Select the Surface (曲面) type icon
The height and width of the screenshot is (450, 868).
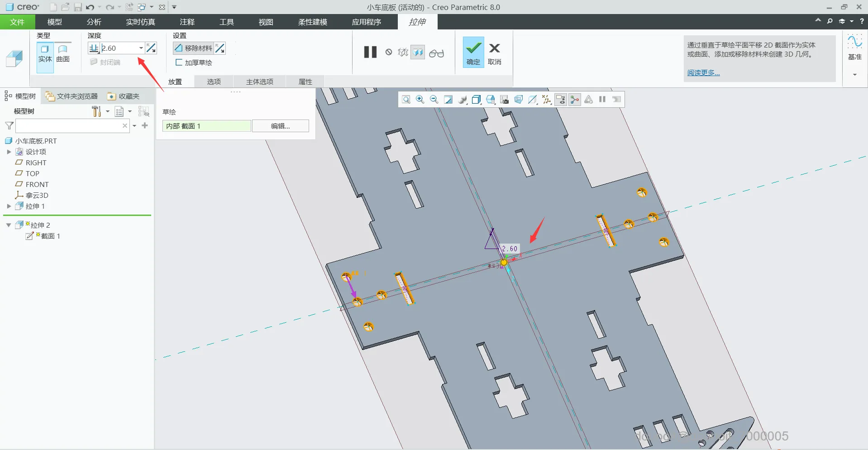point(63,54)
